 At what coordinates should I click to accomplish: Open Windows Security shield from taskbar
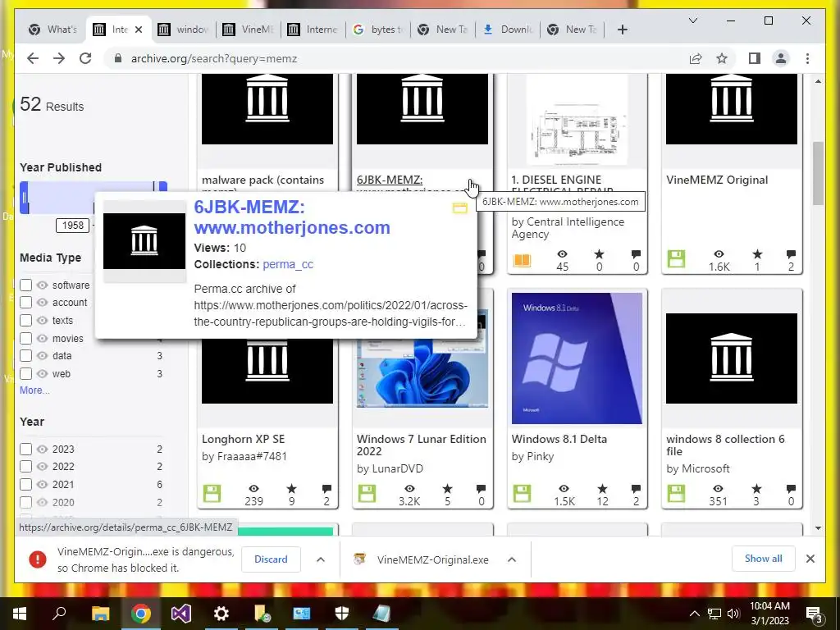coord(342,614)
